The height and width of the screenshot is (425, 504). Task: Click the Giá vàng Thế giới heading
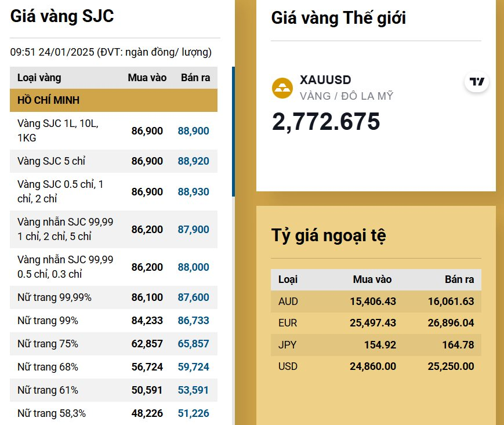point(338,18)
